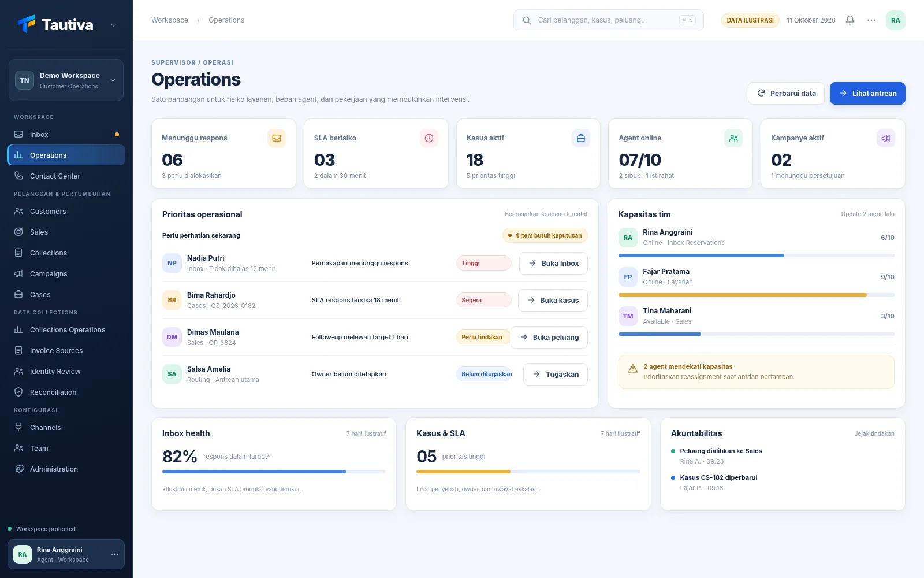This screenshot has width=924, height=578.
Task: Click the 4 item butuh keputusan badge
Action: [x=545, y=235]
